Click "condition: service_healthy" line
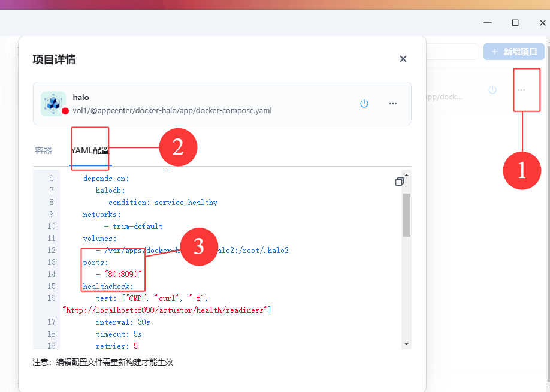 [163, 203]
